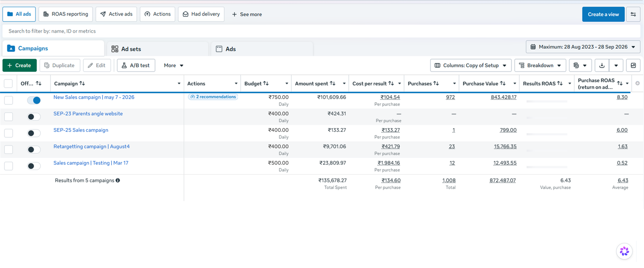Click the Ads tab window icon

219,49
